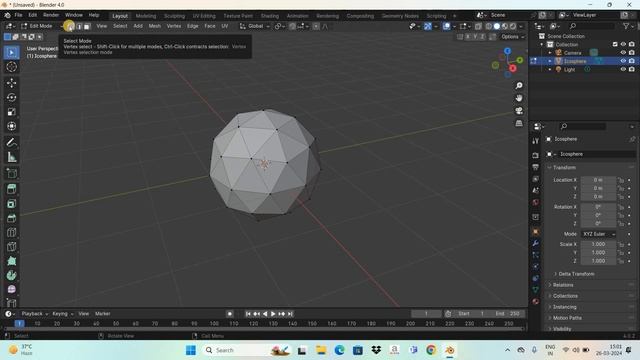Enable edge select mode
Viewport: 640px width, 360px height.
tap(79, 26)
